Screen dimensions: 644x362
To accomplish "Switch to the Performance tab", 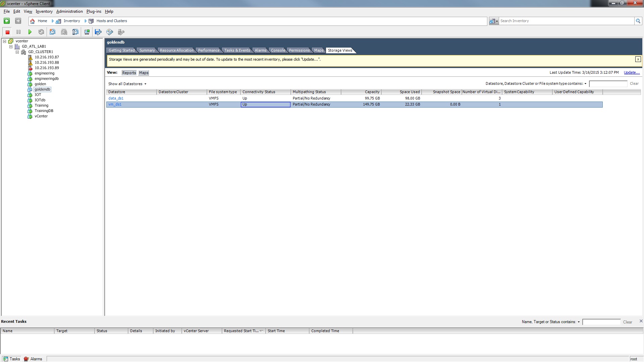I will click(208, 50).
